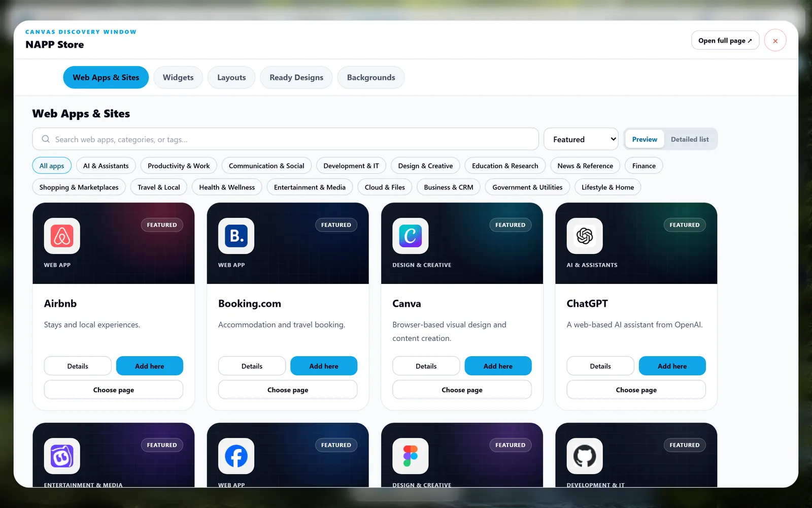The width and height of the screenshot is (812, 508).
Task: Filter by Lifestyle & Home
Action: (607, 187)
